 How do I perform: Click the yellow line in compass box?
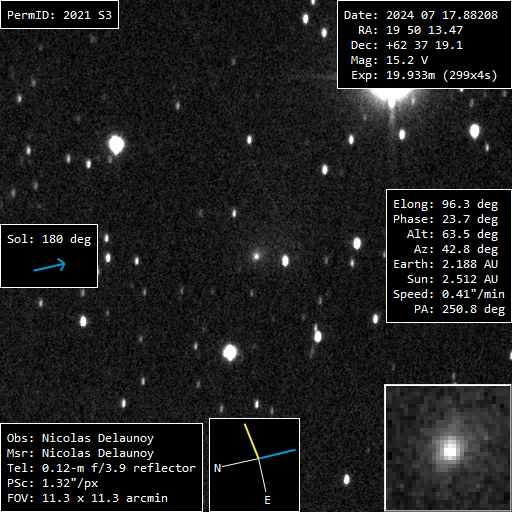[x=252, y=441]
